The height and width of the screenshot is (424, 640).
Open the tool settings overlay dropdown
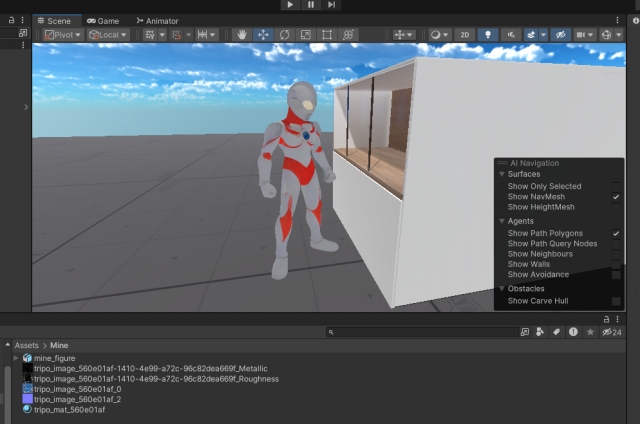pos(403,35)
